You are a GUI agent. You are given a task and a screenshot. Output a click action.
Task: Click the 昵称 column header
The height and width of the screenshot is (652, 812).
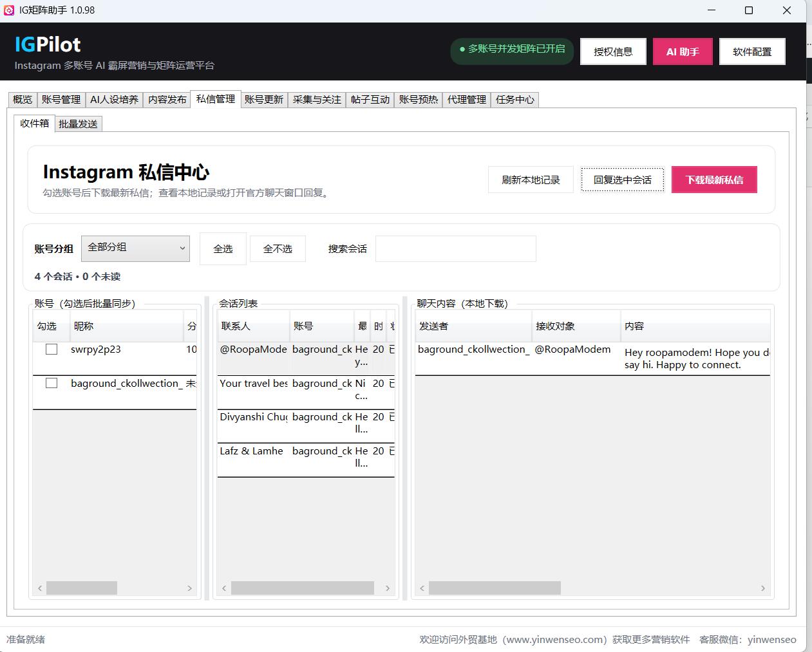point(126,326)
